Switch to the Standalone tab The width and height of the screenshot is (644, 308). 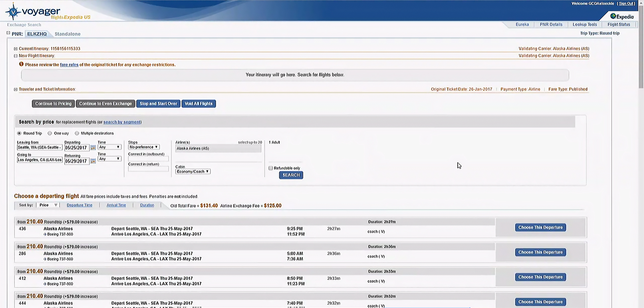[x=67, y=34]
